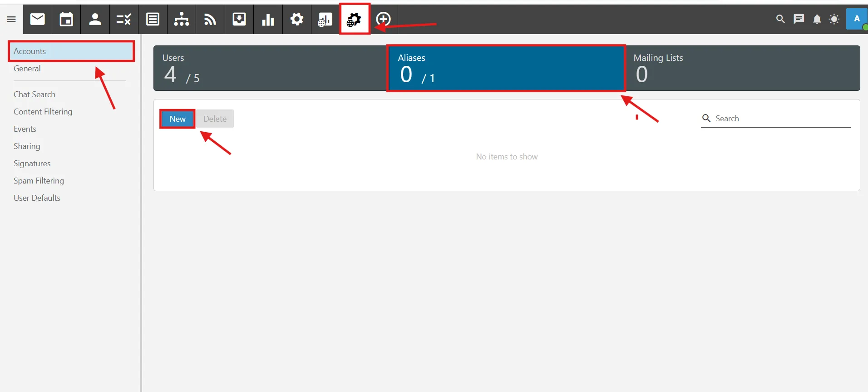Click the circled plus icon in toolbar
This screenshot has width=868, height=392.
click(x=383, y=19)
